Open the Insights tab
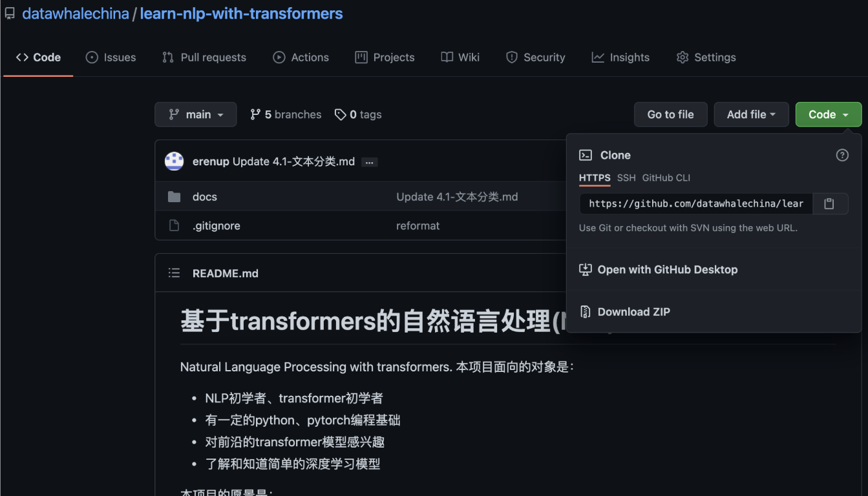The height and width of the screenshot is (496, 868). (620, 57)
